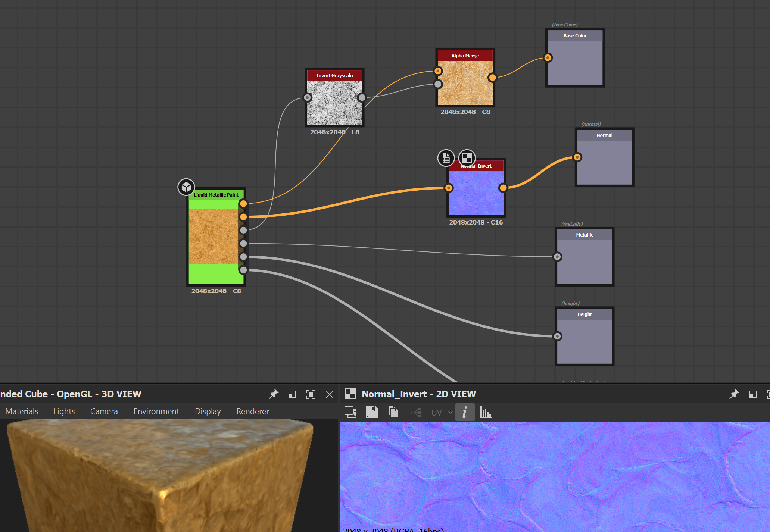Save the image in the 2D view toolbar

(x=372, y=412)
